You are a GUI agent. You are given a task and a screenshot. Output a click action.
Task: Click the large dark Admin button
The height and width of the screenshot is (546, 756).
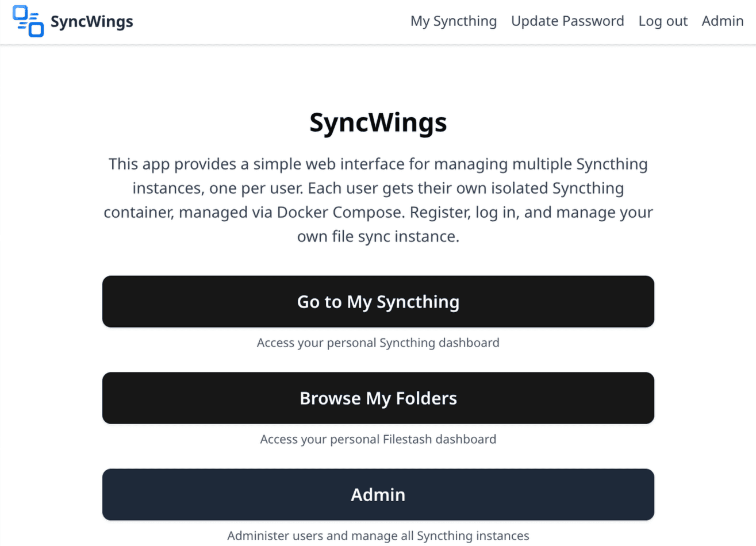tap(378, 494)
